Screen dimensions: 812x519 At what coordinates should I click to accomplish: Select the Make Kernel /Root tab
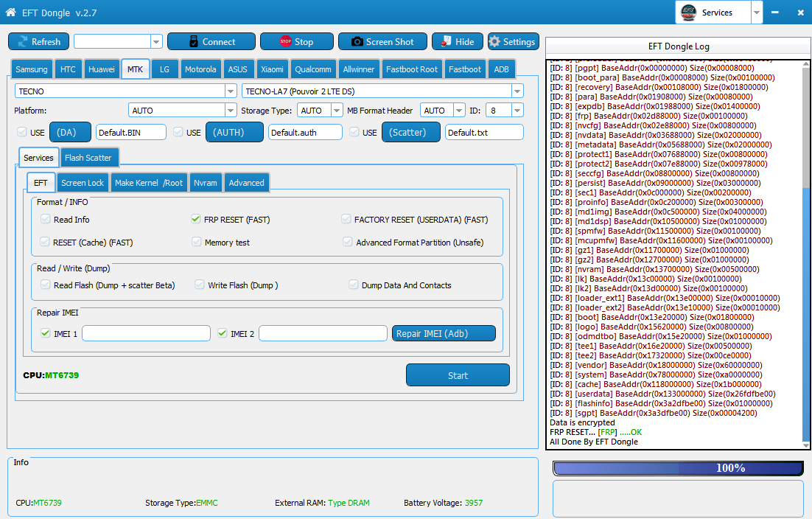coord(149,182)
